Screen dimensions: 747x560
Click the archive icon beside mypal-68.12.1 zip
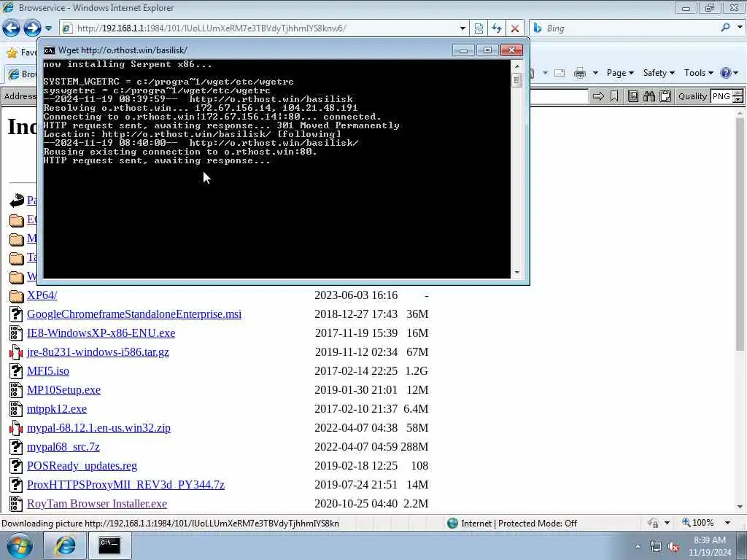pos(16,428)
